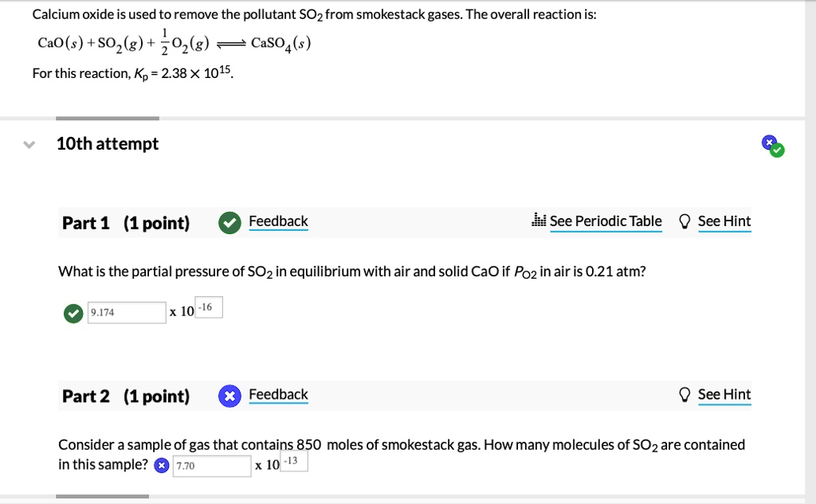Viewport: 816px width, 504px height.
Task: Click the green check badge near 10th attempt
Action: coord(777,150)
